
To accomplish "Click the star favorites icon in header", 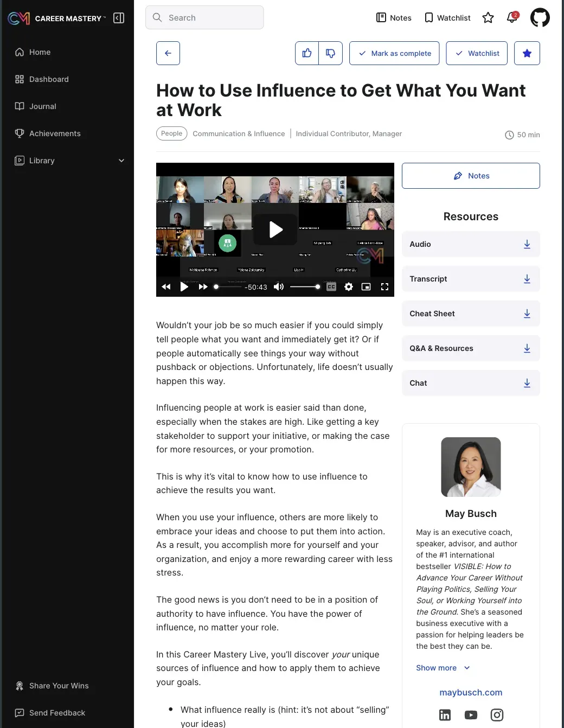I will click(x=488, y=17).
